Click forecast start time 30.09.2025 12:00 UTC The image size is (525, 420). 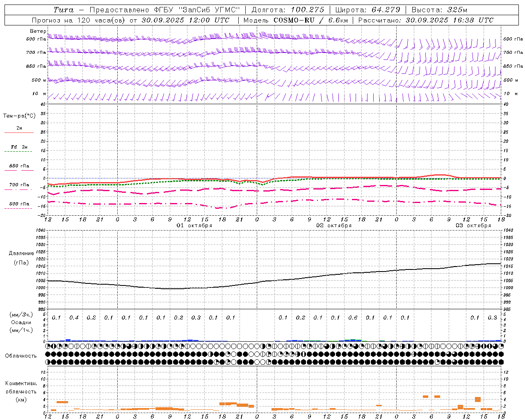(186, 20)
